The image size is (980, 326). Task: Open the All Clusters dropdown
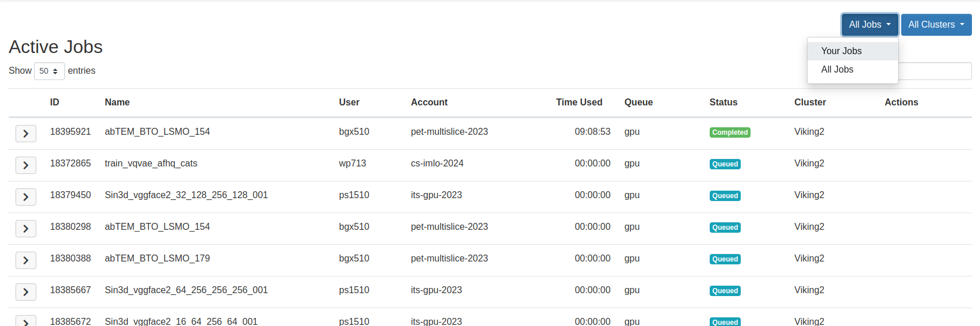click(936, 25)
